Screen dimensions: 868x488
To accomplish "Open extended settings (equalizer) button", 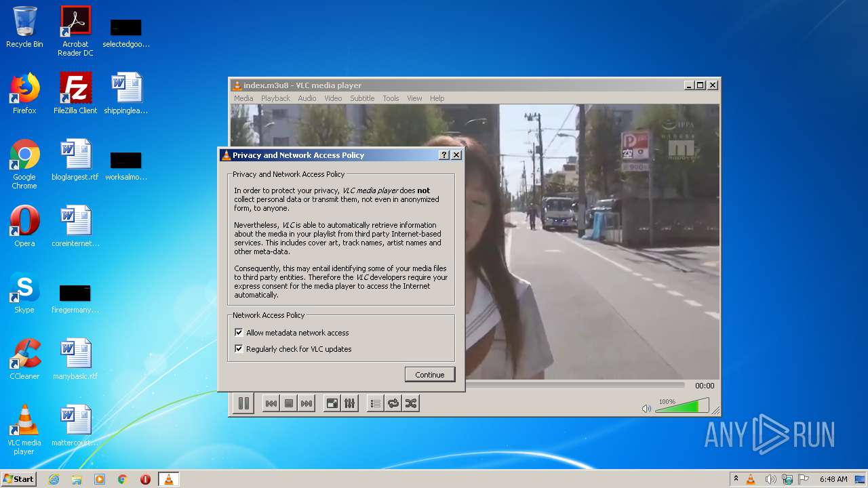I will click(x=350, y=403).
